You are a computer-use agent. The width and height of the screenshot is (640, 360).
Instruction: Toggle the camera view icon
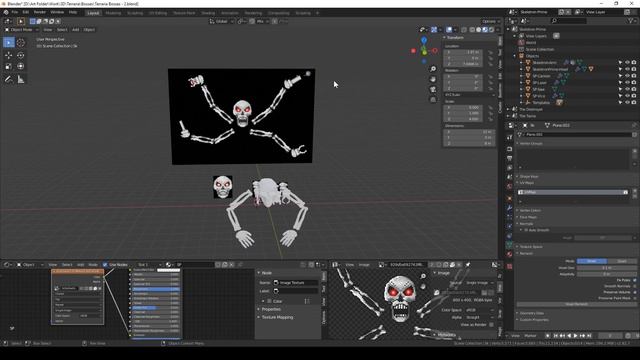point(433,89)
